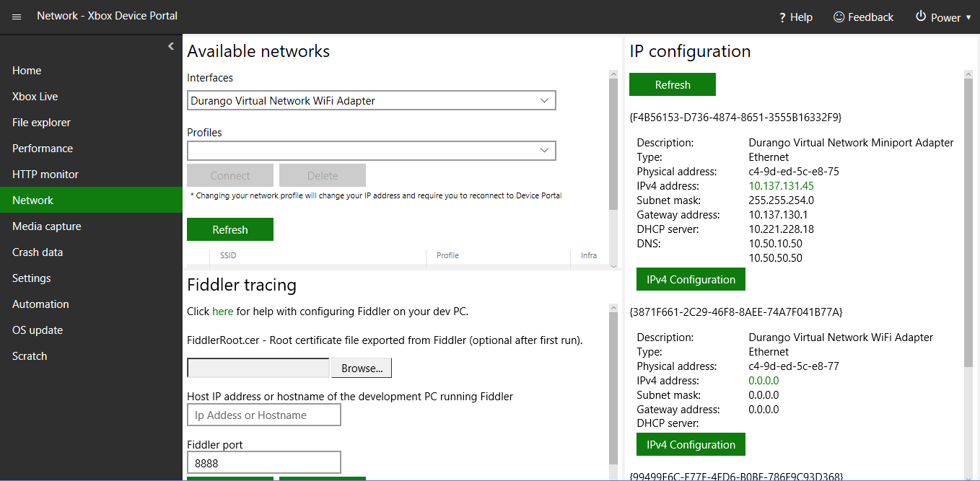The image size is (980, 481).
Task: Open the Xbox Live page
Action: click(91, 97)
